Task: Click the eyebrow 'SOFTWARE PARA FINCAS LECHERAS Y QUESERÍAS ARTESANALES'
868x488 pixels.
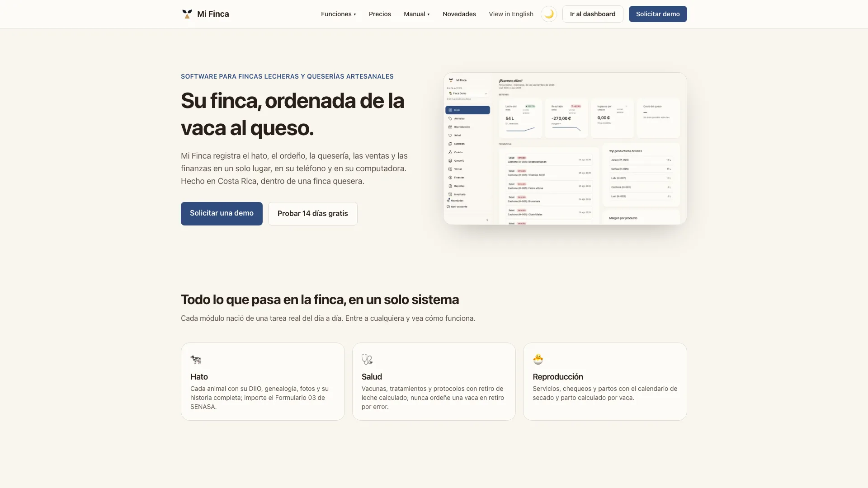Action: click(287, 76)
